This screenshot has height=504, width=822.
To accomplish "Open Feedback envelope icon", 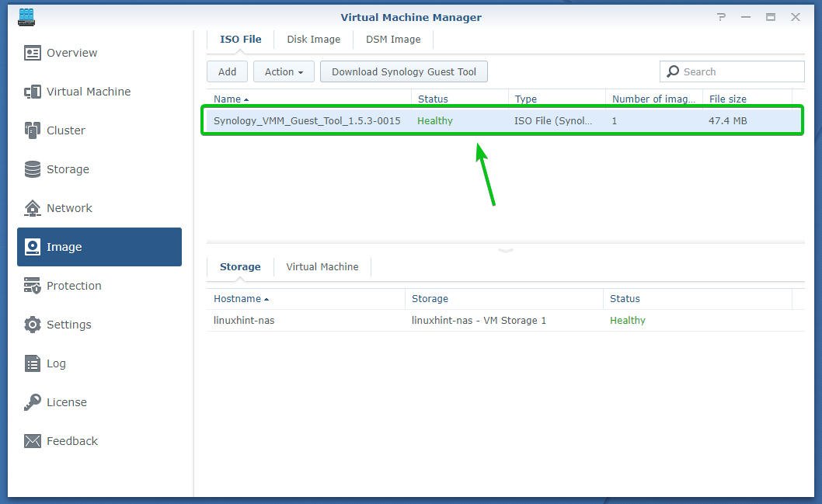I will click(x=33, y=441).
